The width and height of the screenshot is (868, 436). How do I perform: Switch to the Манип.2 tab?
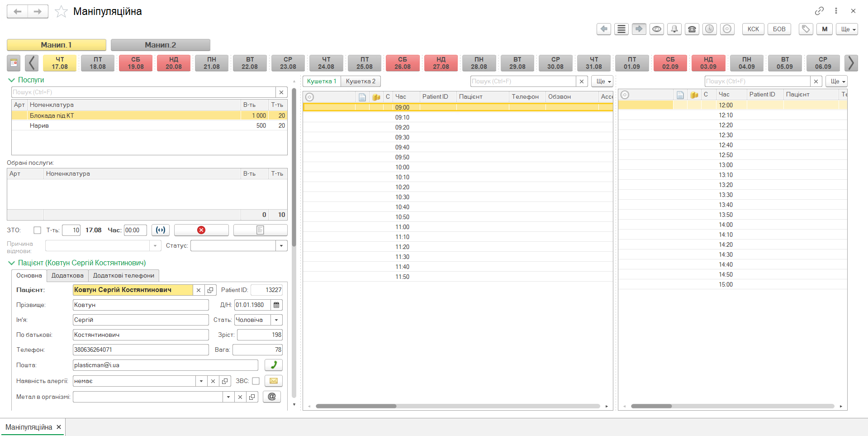(x=160, y=45)
